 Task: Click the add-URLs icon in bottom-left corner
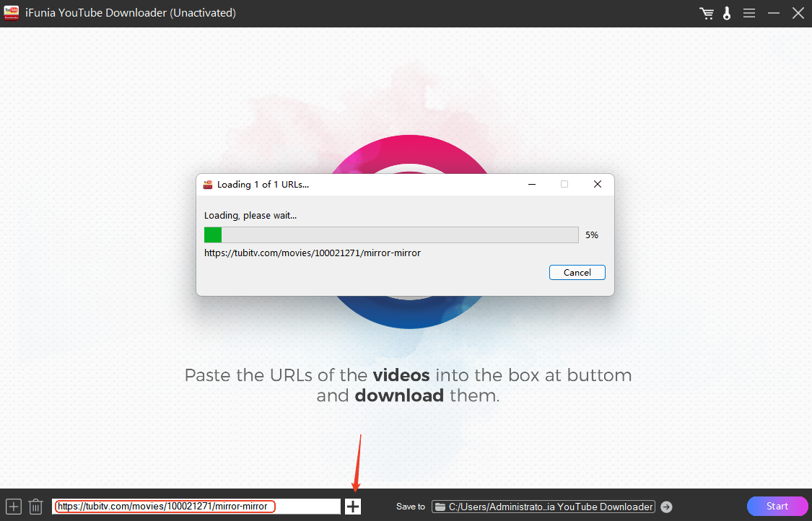point(14,506)
